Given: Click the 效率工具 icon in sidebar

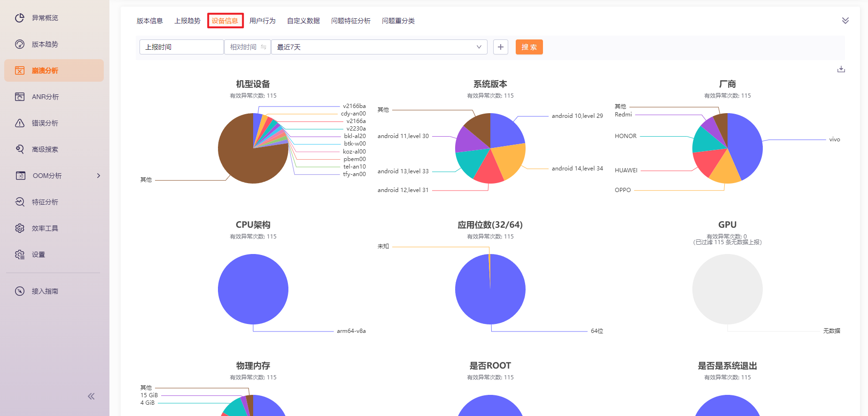Looking at the screenshot, I should 20,228.
